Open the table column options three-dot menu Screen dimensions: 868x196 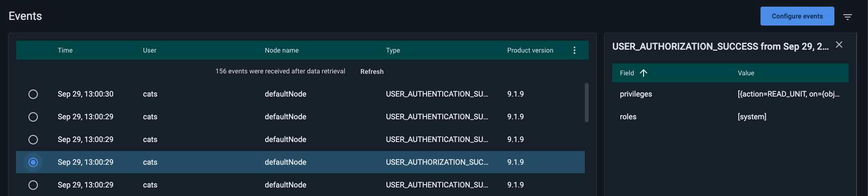point(574,50)
